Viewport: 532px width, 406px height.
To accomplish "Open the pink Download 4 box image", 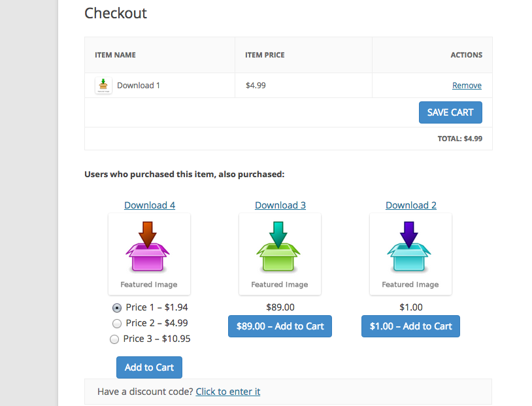I will [x=149, y=248].
